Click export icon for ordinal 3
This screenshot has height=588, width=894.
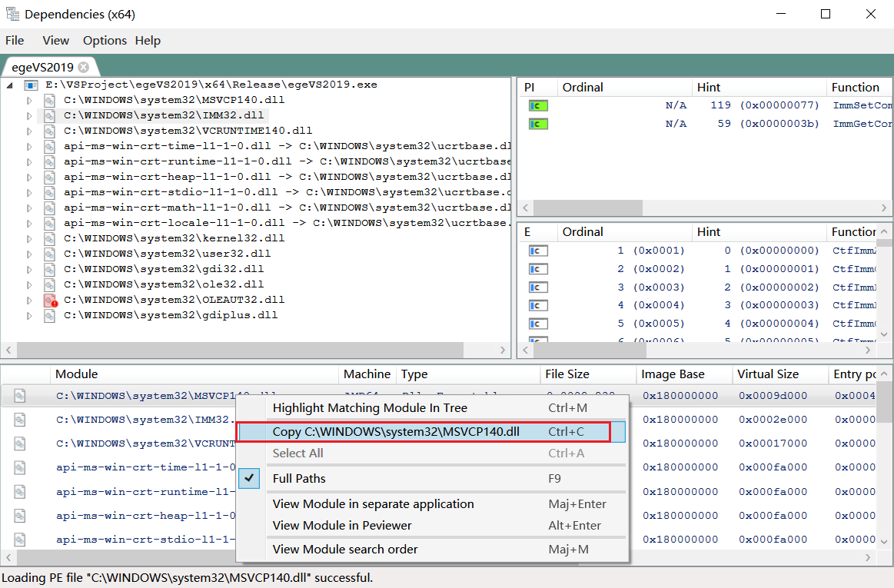(538, 287)
